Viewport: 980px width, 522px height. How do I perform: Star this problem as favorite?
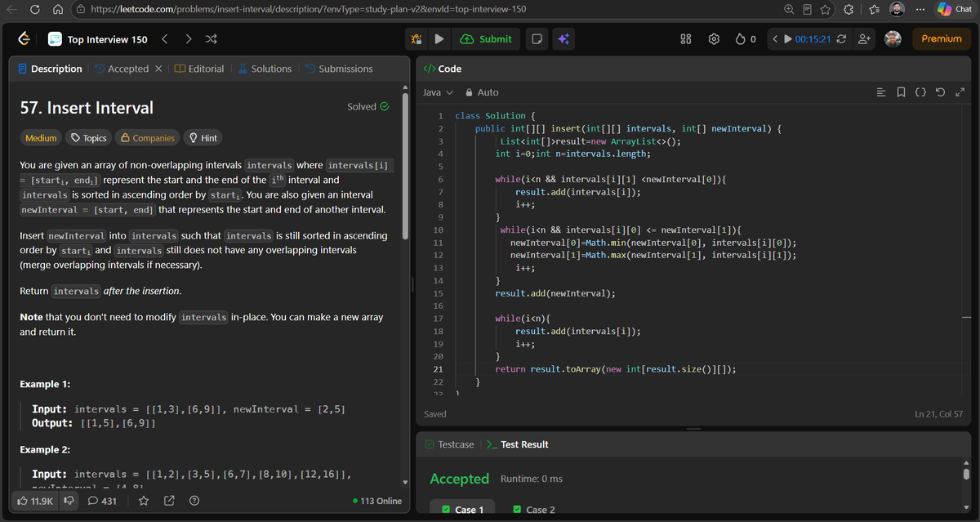tap(144, 501)
